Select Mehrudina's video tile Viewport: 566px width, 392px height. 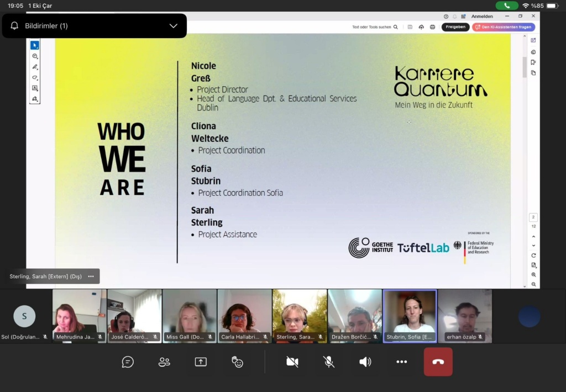(79, 315)
